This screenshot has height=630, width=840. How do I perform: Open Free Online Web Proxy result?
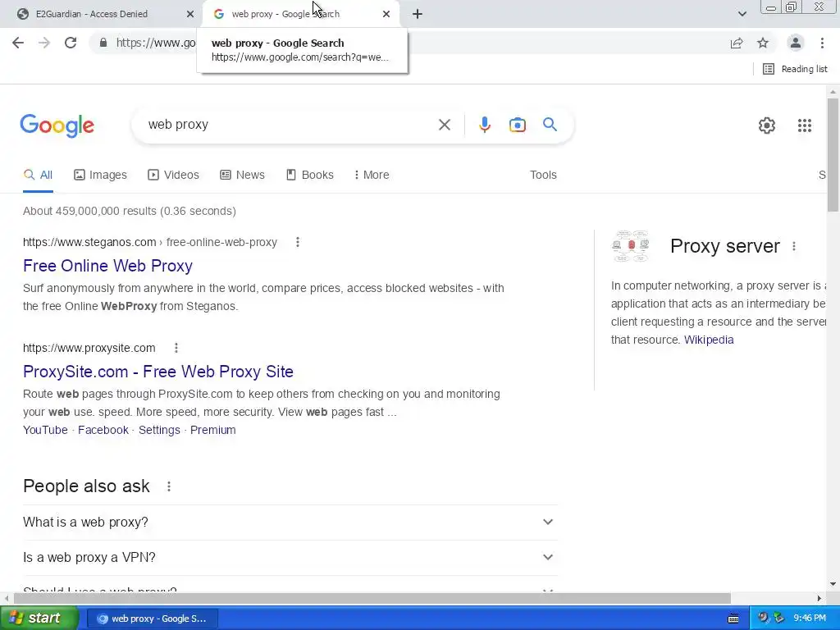pos(107,266)
